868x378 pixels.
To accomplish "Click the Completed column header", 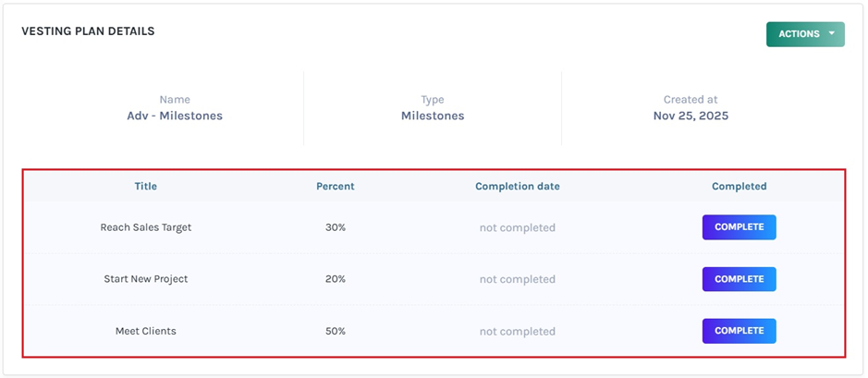I will tap(739, 187).
